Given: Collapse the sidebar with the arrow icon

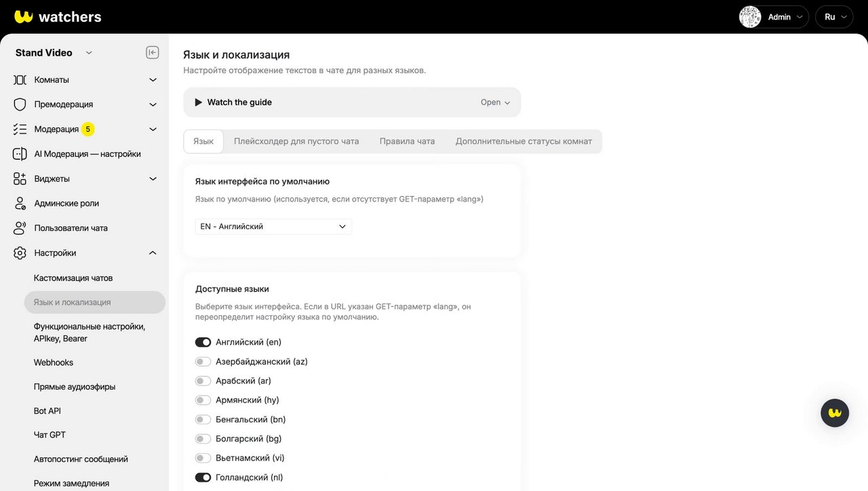Looking at the screenshot, I should [x=153, y=53].
